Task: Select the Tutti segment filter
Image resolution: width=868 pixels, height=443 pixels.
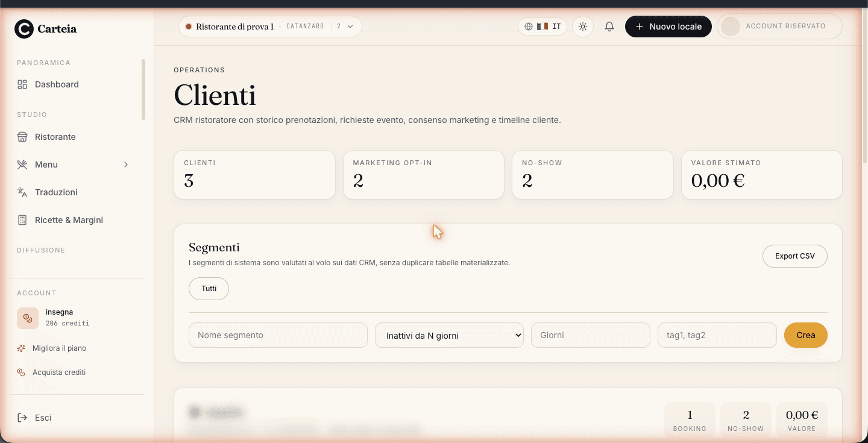Action: tap(209, 289)
